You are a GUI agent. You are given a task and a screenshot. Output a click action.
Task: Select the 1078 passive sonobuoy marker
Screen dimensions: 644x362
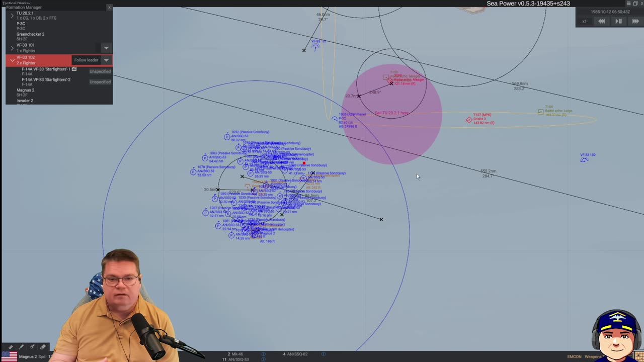[x=193, y=172]
